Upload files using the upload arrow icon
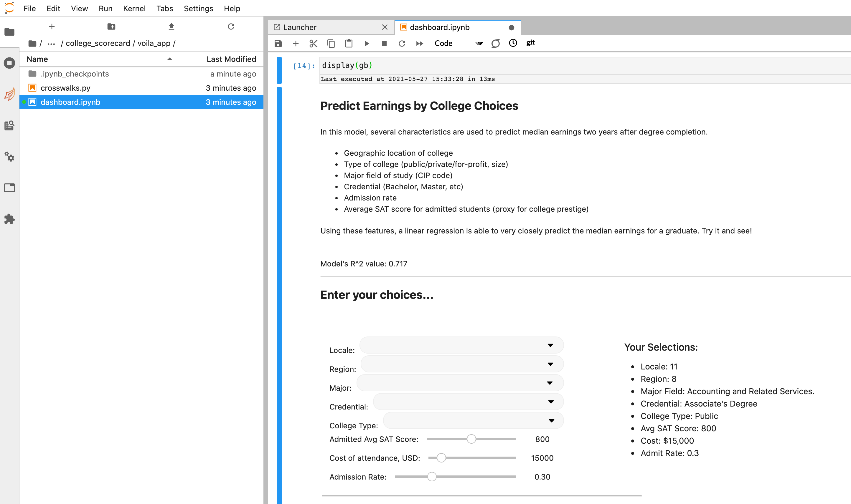851x504 pixels. 171,26
